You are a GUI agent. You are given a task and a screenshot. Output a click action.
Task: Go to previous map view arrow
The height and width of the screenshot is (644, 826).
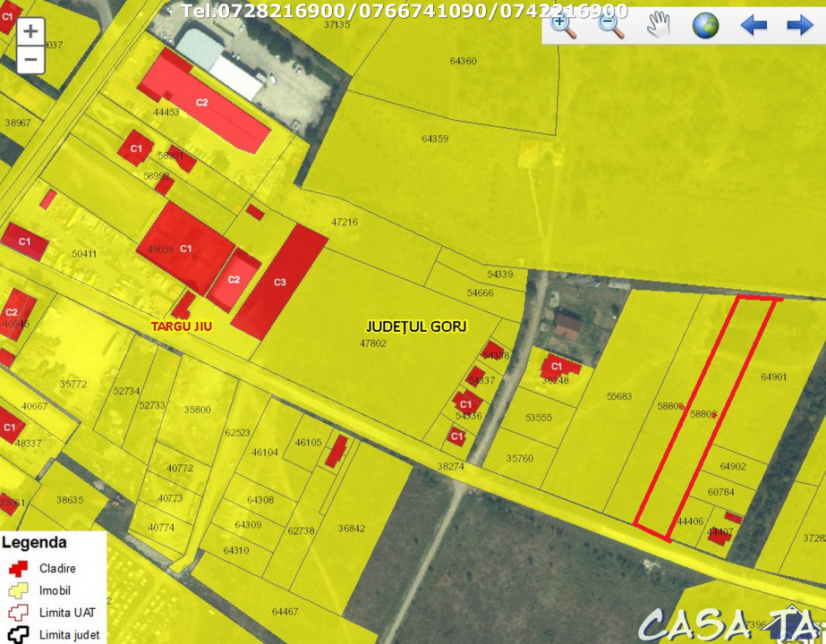pyautogui.click(x=754, y=25)
